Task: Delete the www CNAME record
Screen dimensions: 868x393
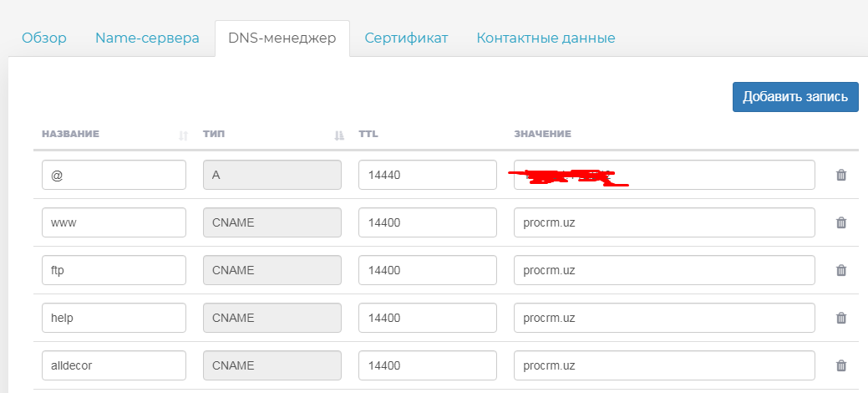Action: pyautogui.click(x=841, y=223)
